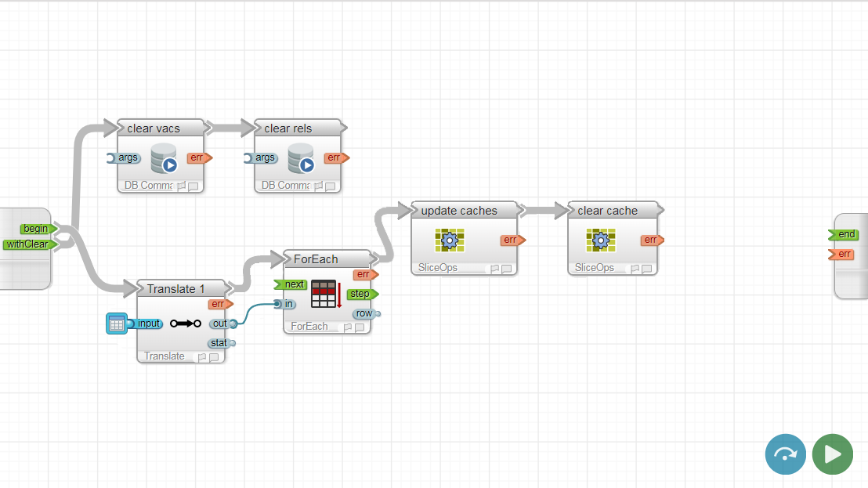This screenshot has height=488, width=868.
Task: Click the args port on clear rels
Action: [x=264, y=157]
